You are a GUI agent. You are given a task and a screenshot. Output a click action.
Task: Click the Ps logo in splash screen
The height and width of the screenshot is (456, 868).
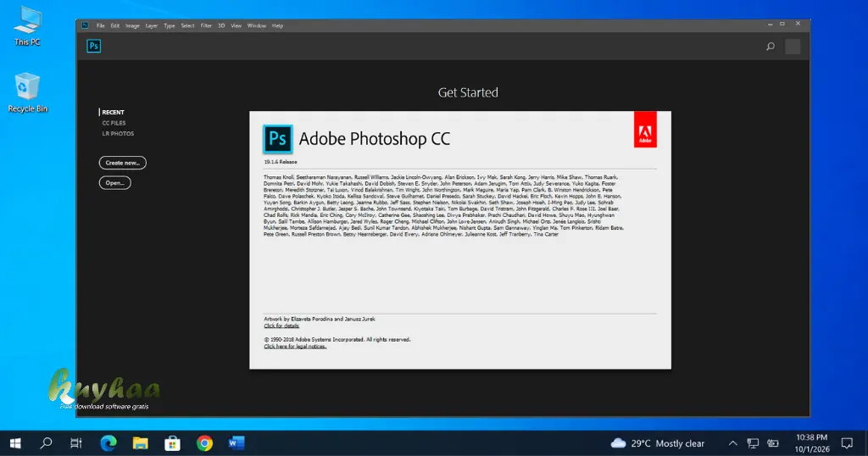point(277,138)
